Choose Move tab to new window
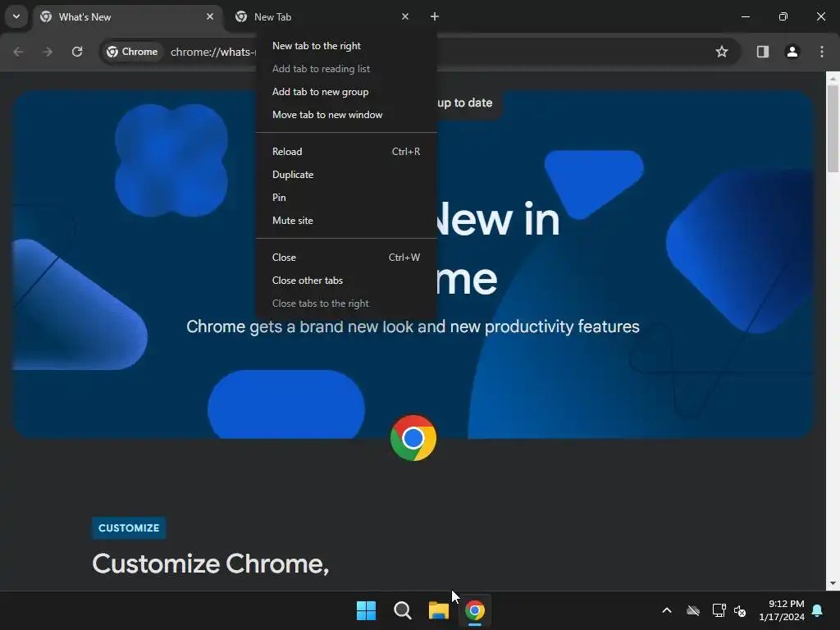Image resolution: width=840 pixels, height=630 pixels. click(347, 115)
